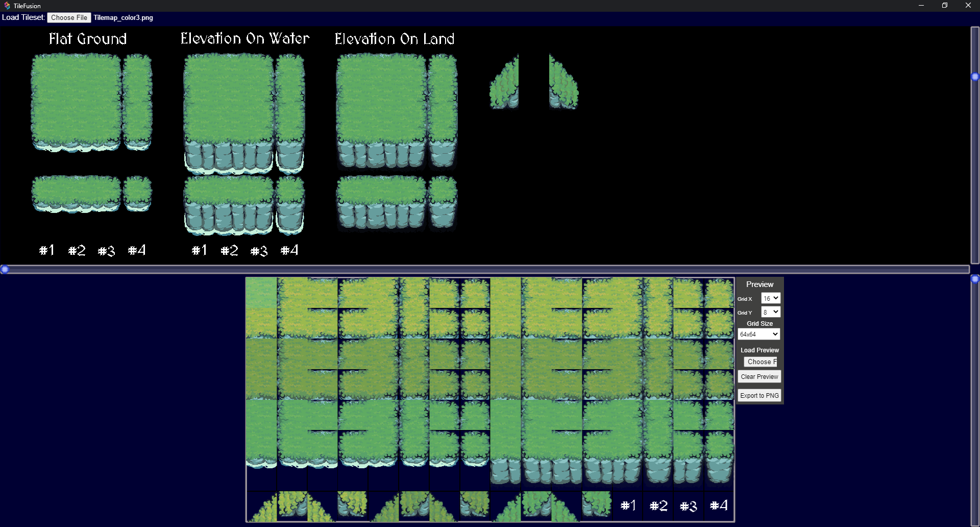Select the large Elevation On Water tile
The image size is (980, 527).
[x=228, y=114]
